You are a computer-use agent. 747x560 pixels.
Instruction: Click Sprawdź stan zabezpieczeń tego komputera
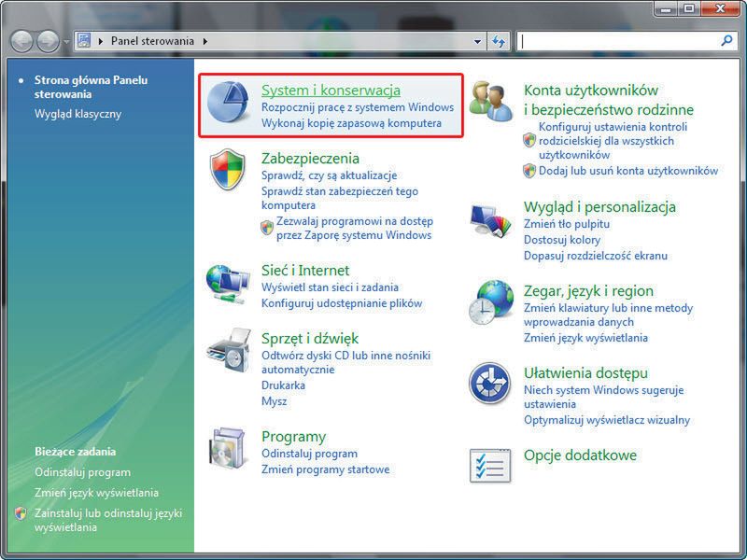coord(339,198)
